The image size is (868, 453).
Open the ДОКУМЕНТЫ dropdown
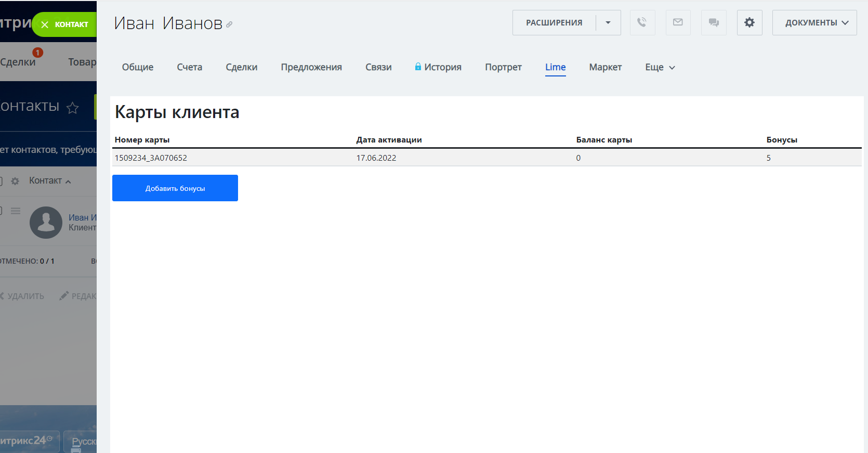pos(814,22)
